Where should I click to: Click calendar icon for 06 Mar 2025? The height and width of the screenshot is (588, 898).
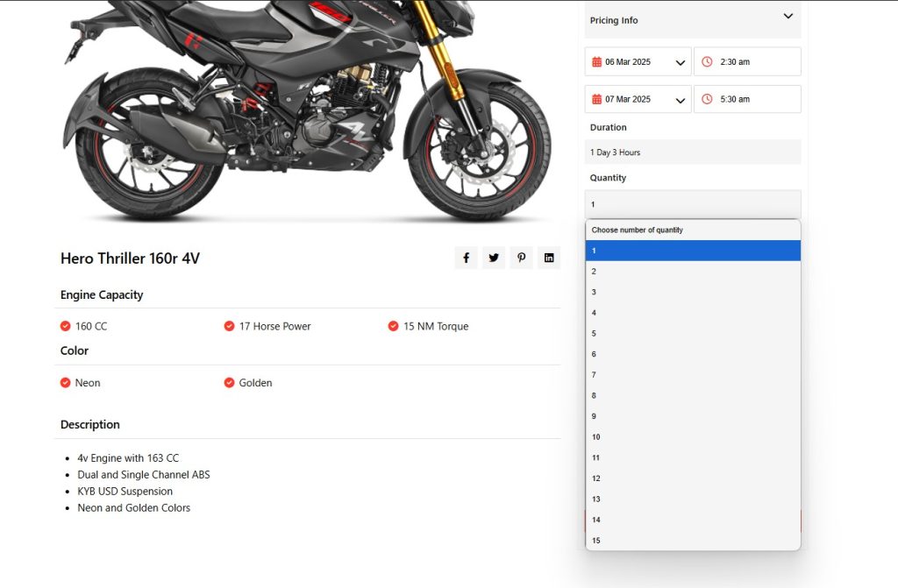pyautogui.click(x=597, y=62)
